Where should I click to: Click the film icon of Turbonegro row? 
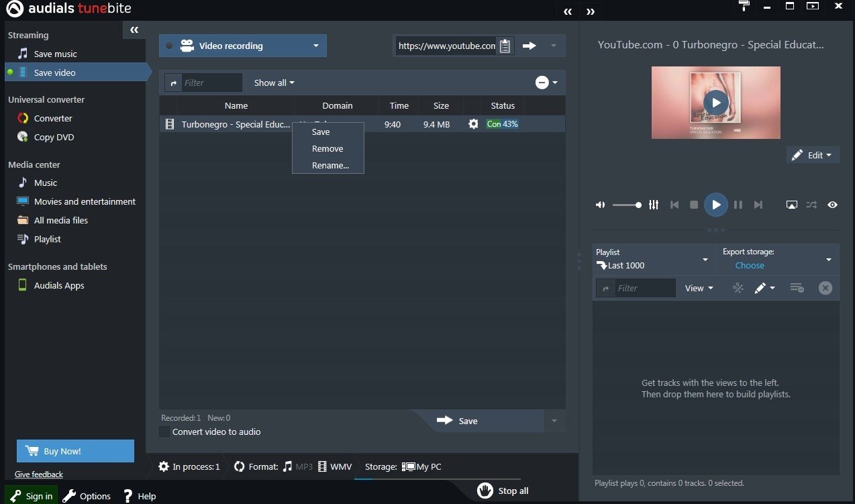(x=169, y=124)
